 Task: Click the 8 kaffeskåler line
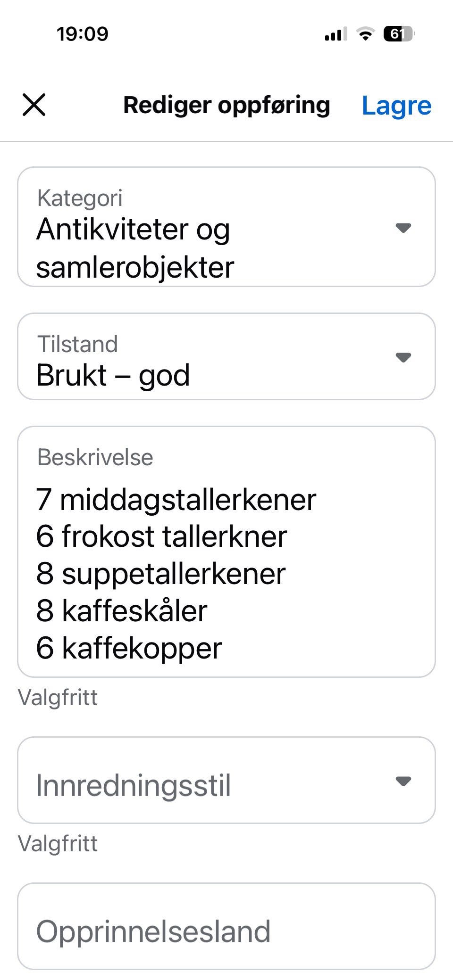pyautogui.click(x=122, y=611)
